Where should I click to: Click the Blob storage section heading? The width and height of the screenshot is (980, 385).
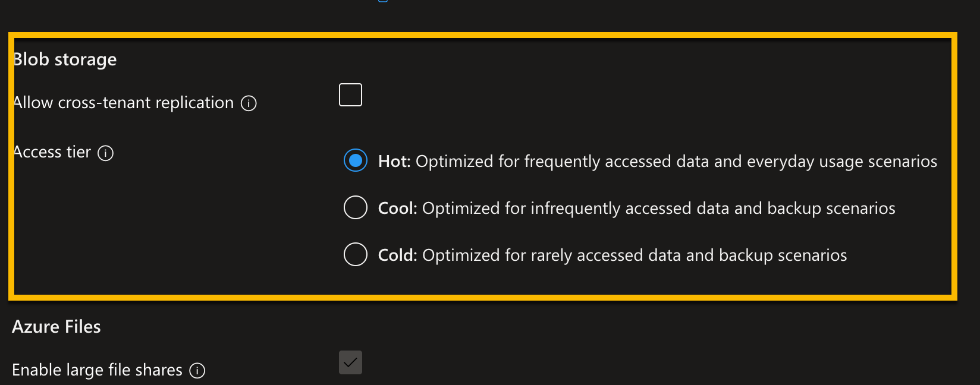[x=64, y=59]
